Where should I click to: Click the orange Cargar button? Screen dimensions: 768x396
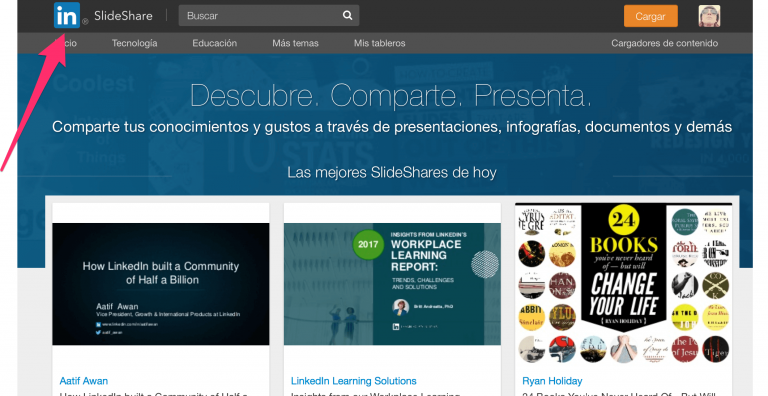pos(650,16)
